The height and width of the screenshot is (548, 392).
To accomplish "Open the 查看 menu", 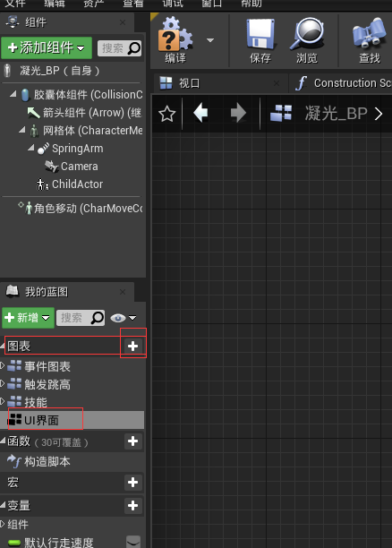I will [x=133, y=4].
